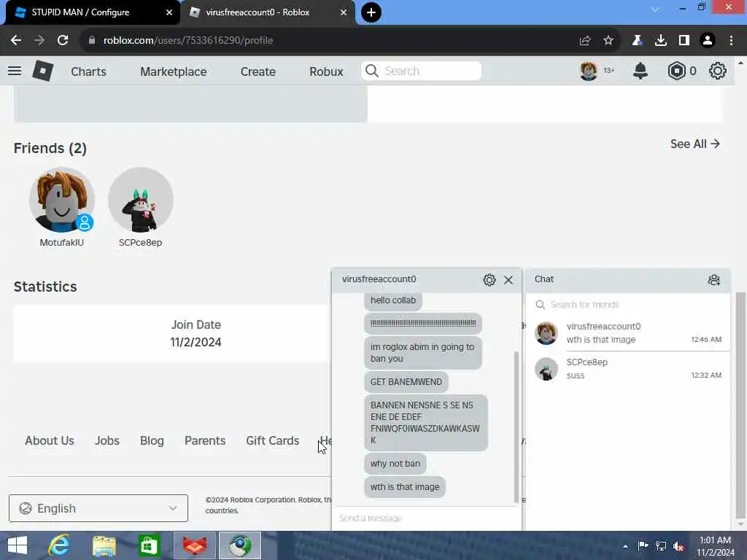Open File Explorer from the taskbar
The image size is (747, 560).
pos(104,545)
